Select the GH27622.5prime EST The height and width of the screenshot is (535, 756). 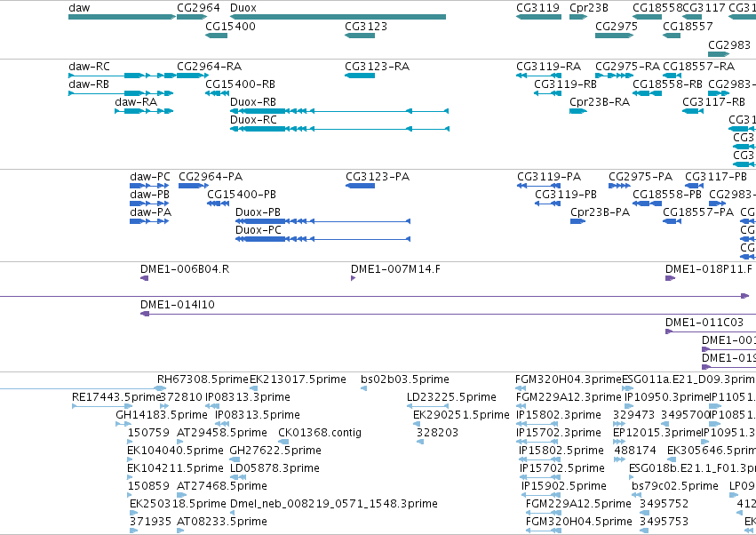tap(235, 459)
